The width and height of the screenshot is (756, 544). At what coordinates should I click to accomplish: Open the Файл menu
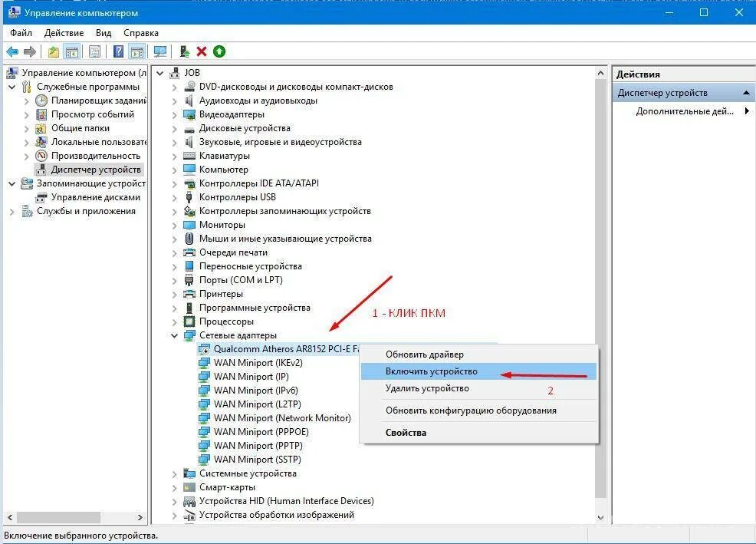[21, 33]
